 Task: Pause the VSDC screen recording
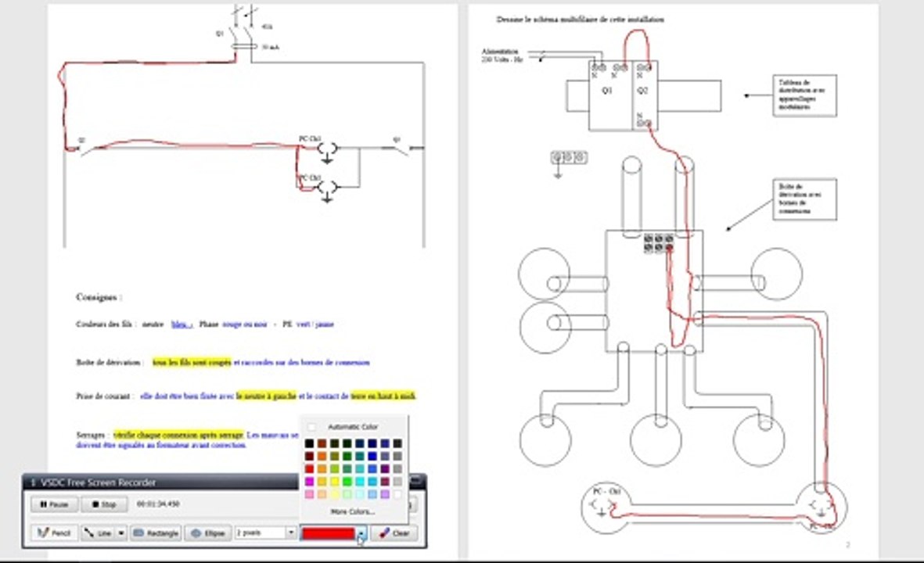54,504
